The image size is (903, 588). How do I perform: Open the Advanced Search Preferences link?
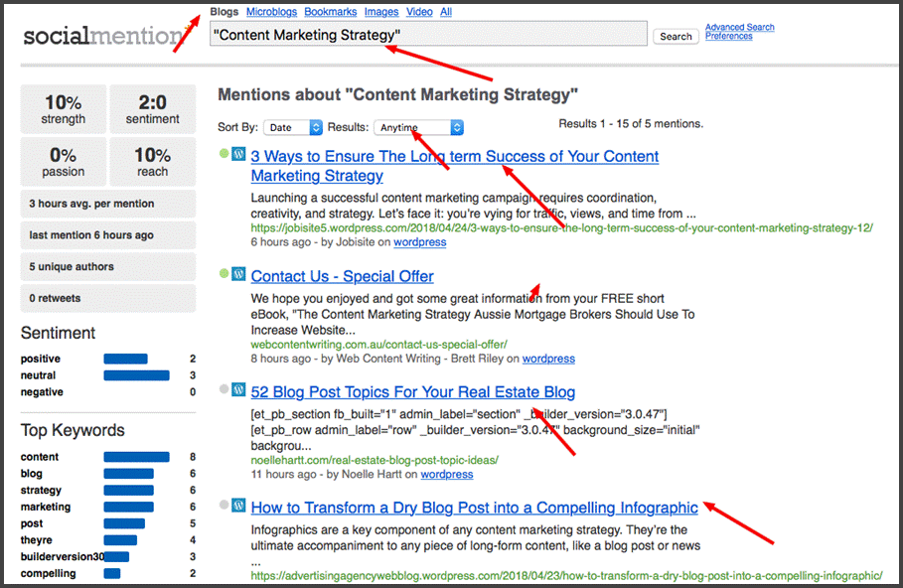[739, 32]
